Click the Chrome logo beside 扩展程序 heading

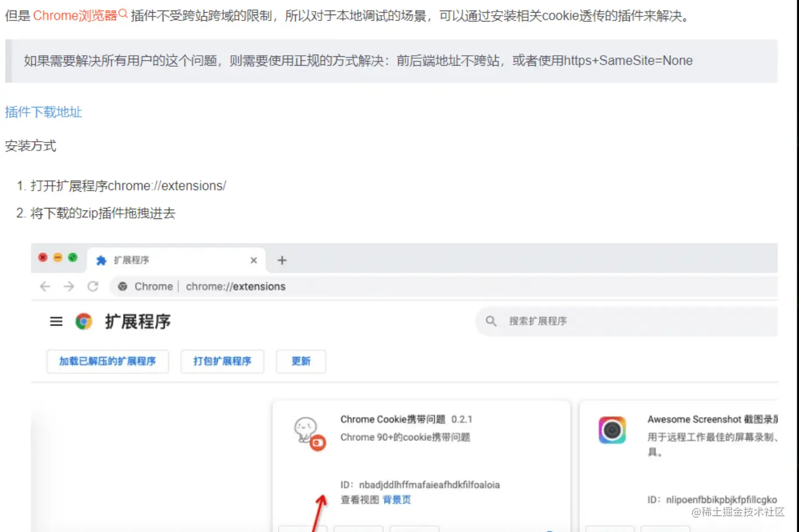(x=84, y=321)
